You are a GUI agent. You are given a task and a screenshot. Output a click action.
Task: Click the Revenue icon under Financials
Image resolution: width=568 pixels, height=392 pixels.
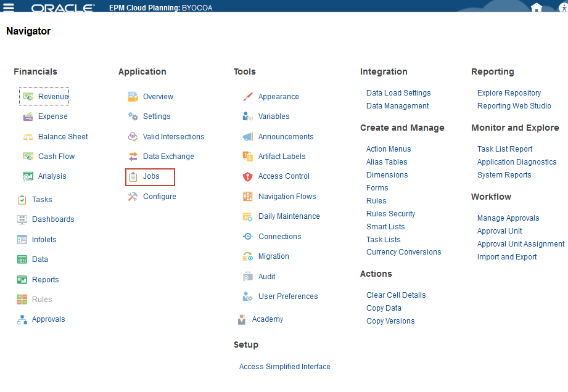[28, 97]
